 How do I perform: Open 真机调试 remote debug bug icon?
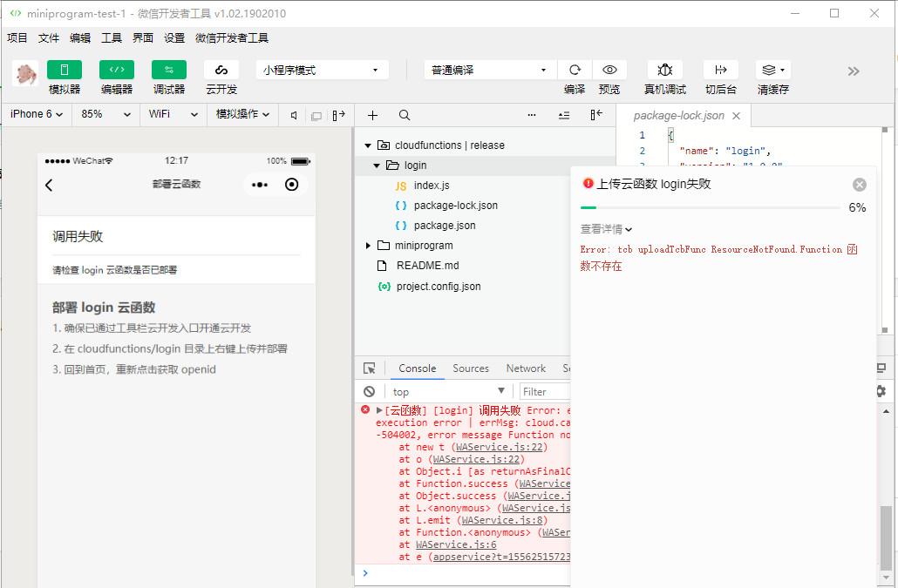[664, 70]
